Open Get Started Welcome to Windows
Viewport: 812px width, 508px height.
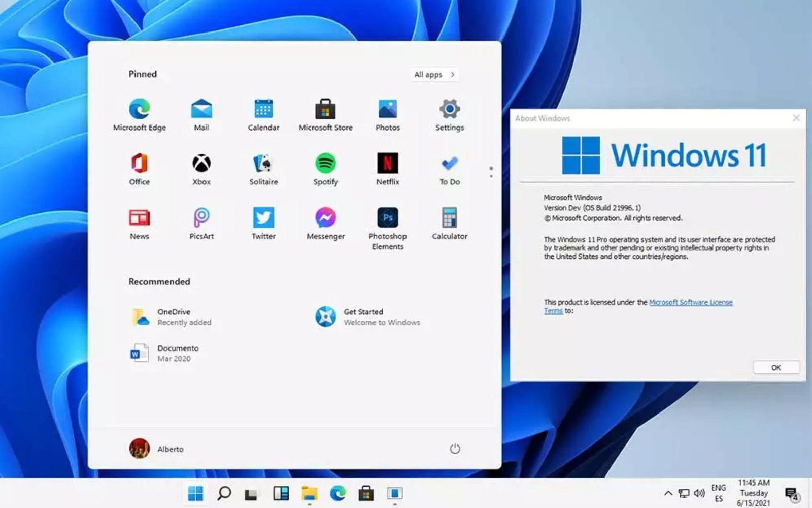pyautogui.click(x=368, y=316)
